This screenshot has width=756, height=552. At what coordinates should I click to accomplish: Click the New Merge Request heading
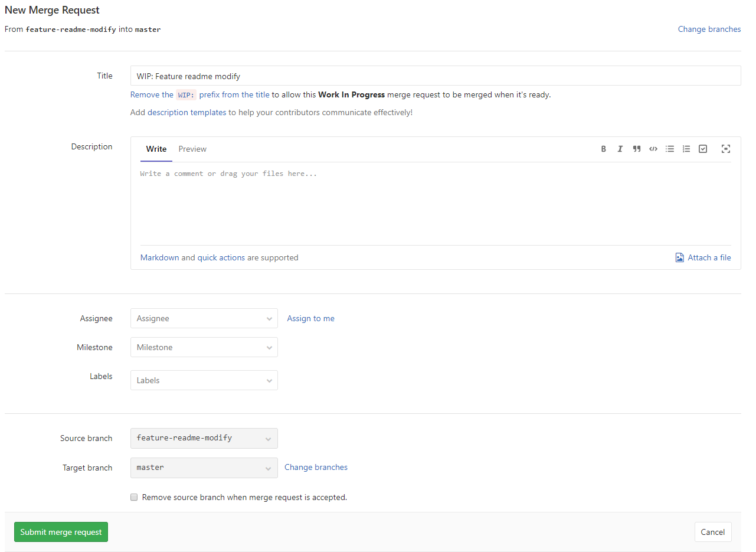[52, 10]
